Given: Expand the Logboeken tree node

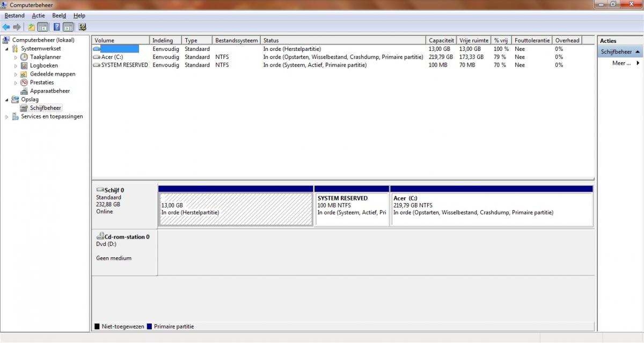Looking at the screenshot, I should (x=16, y=65).
